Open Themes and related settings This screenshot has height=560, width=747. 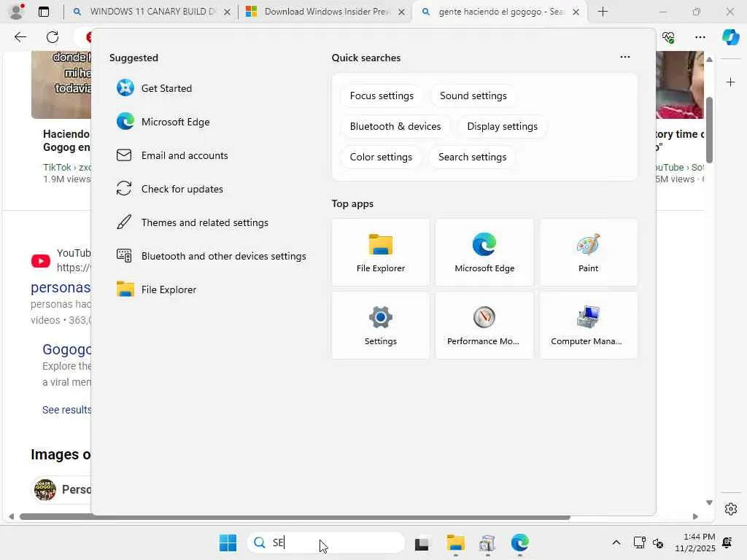click(193, 222)
